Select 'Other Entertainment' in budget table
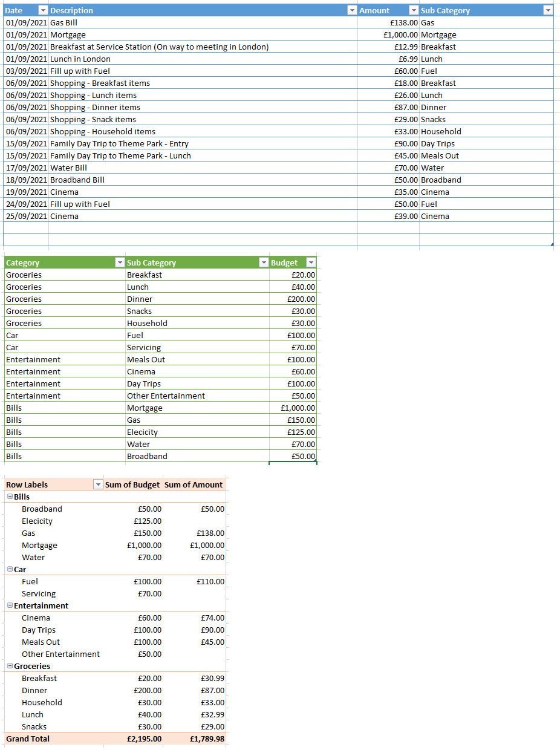Viewport: 560px width, 750px height. [197, 396]
